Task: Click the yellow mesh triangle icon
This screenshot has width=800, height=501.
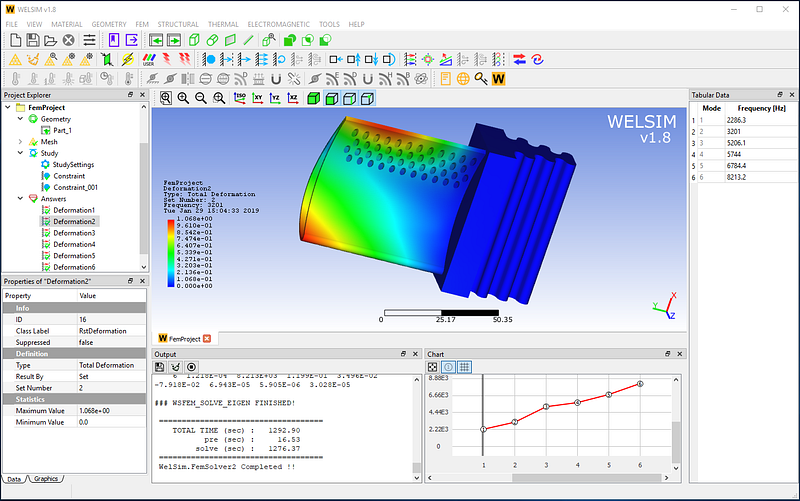Action: tap(15, 60)
